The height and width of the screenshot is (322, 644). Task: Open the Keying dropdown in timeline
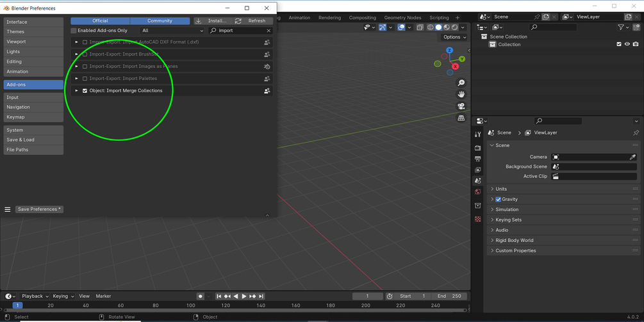click(63, 296)
